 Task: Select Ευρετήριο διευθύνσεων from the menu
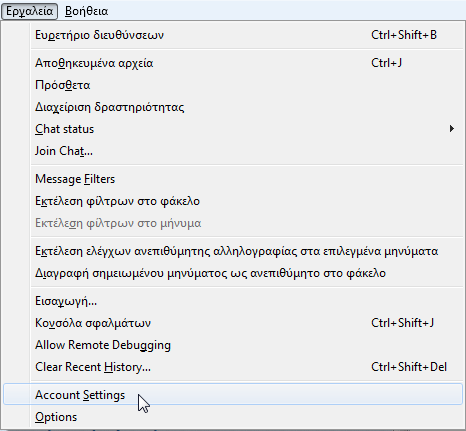(233, 35)
